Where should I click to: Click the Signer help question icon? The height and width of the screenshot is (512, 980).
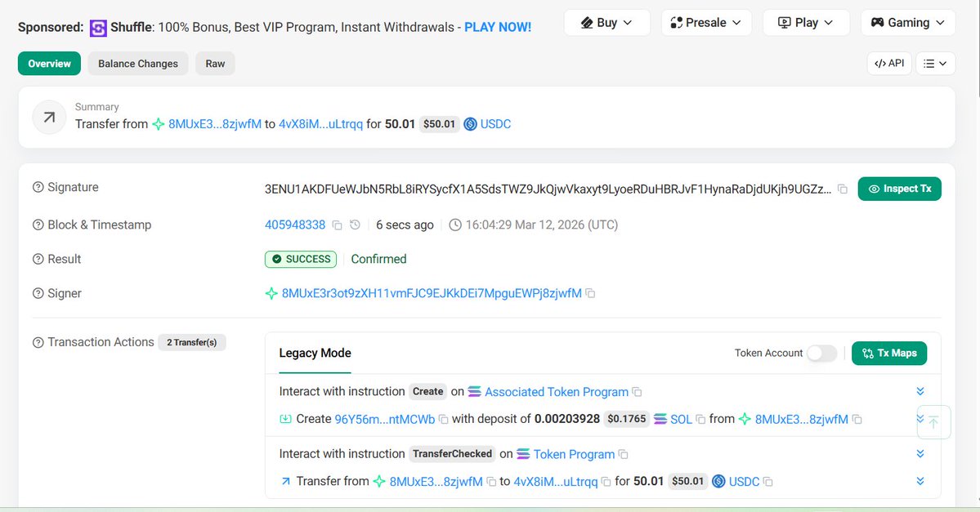coord(38,293)
